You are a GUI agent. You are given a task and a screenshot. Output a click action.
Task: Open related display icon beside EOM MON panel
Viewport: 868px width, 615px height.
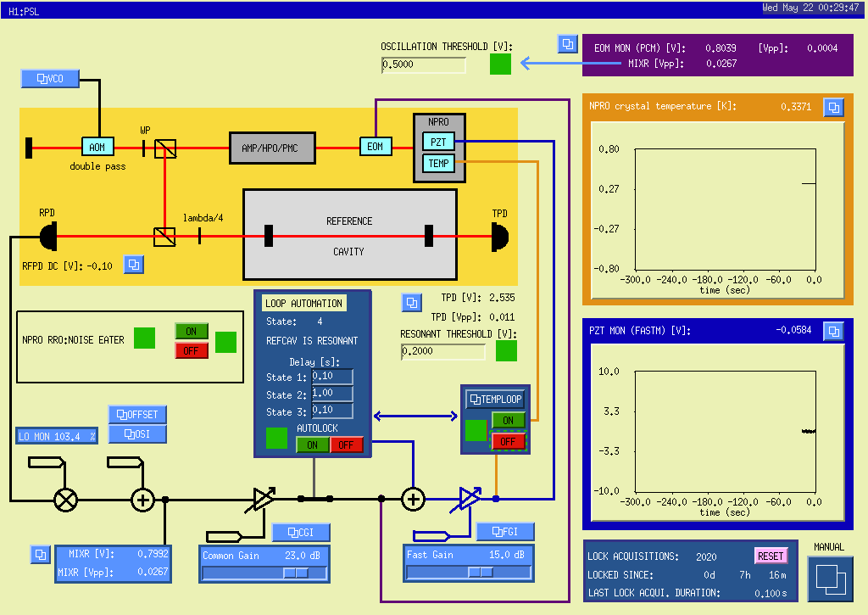point(567,44)
